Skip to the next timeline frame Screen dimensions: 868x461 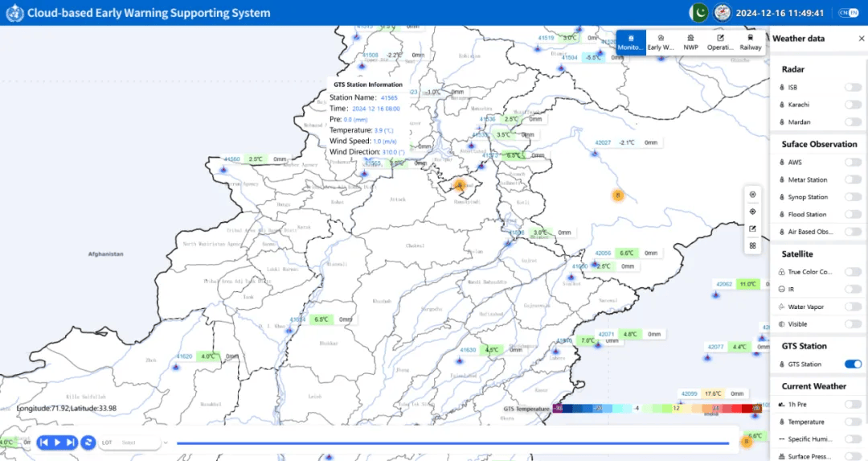pos(71,442)
